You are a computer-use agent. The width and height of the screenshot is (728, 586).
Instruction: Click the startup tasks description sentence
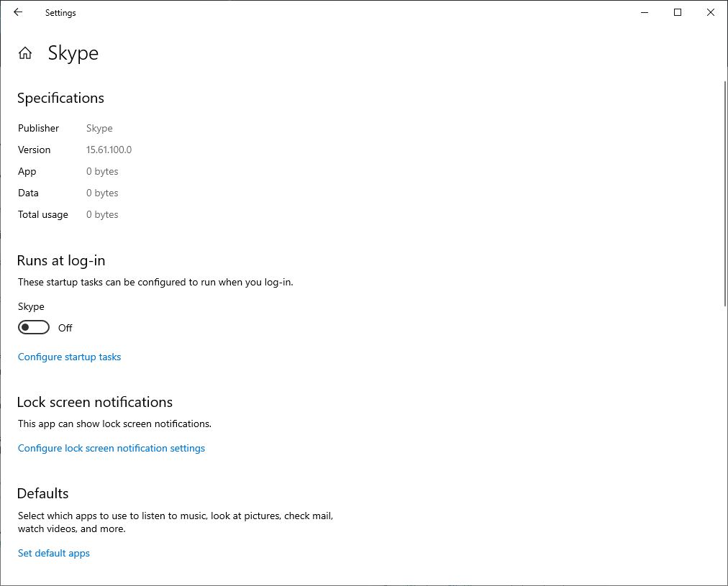tap(155, 282)
